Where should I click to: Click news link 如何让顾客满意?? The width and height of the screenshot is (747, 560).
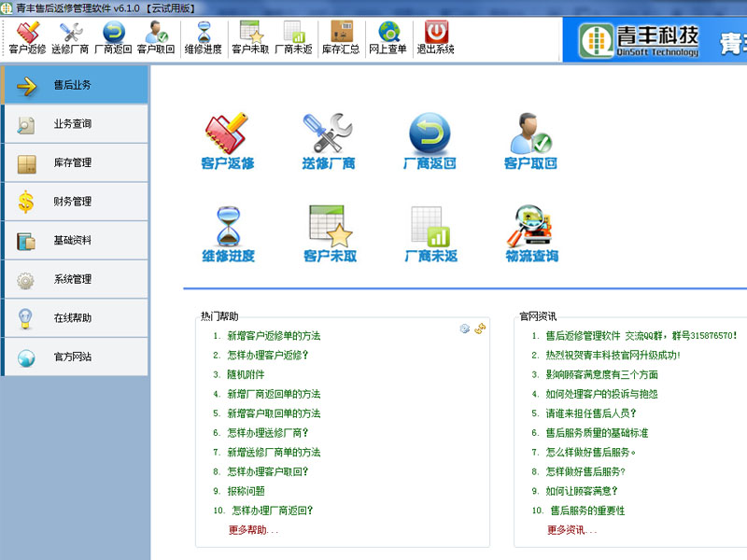coord(582,491)
